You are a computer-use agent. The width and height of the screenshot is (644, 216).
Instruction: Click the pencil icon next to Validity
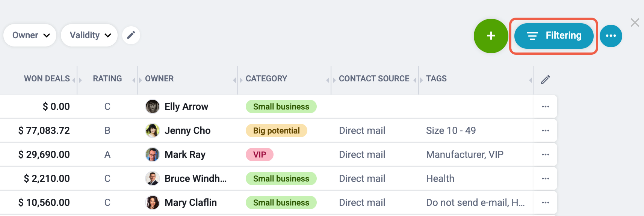131,35
